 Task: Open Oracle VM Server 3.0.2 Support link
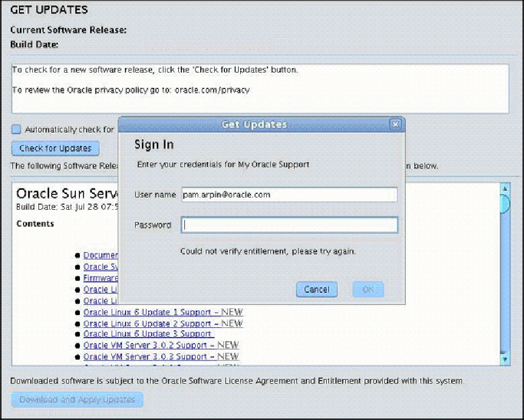(x=161, y=345)
